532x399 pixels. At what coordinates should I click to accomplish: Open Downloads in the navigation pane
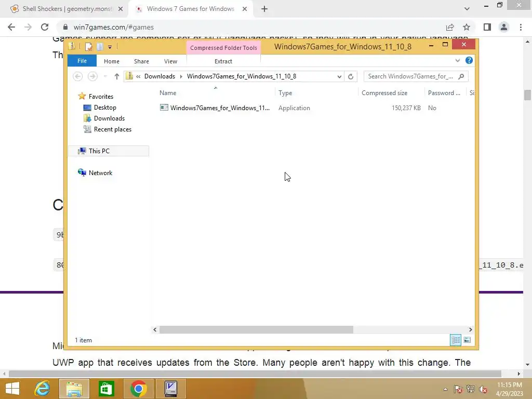pos(109,118)
